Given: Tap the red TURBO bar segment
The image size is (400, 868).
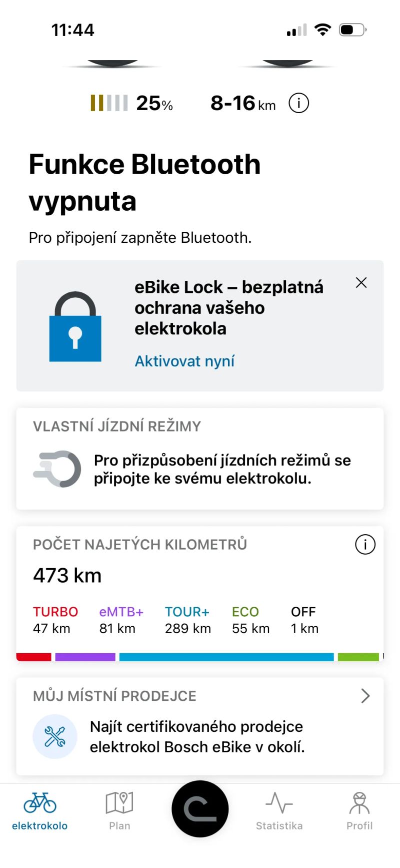Looking at the screenshot, I should (34, 657).
